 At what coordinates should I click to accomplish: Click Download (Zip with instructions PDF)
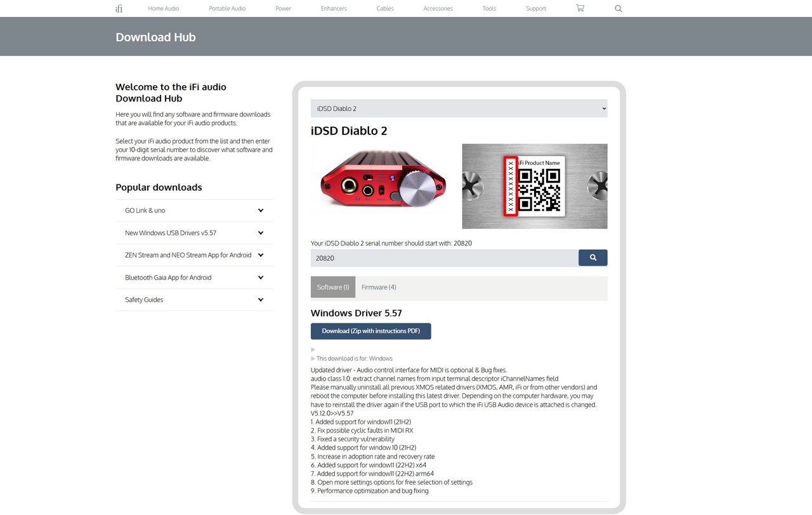tap(370, 331)
